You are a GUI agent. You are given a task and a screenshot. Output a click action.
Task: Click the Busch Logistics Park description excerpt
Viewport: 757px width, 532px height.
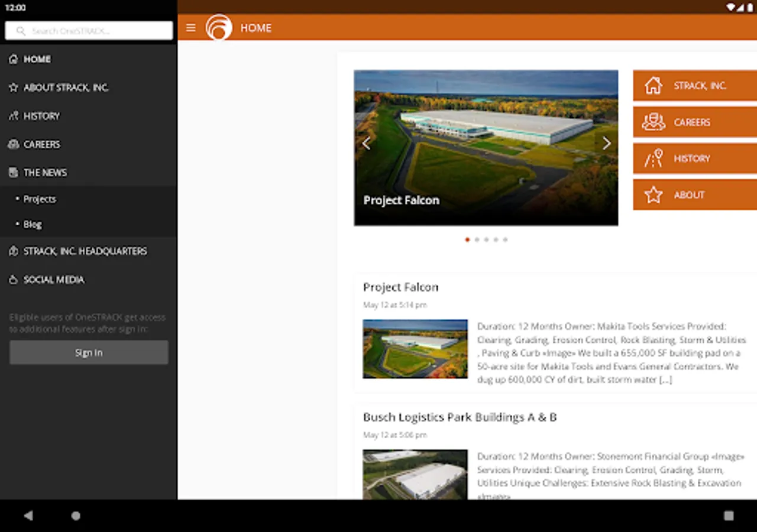pyautogui.click(x=610, y=476)
